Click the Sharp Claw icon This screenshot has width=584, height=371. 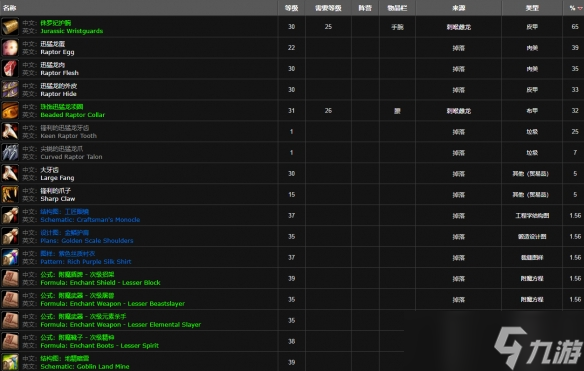(10, 194)
